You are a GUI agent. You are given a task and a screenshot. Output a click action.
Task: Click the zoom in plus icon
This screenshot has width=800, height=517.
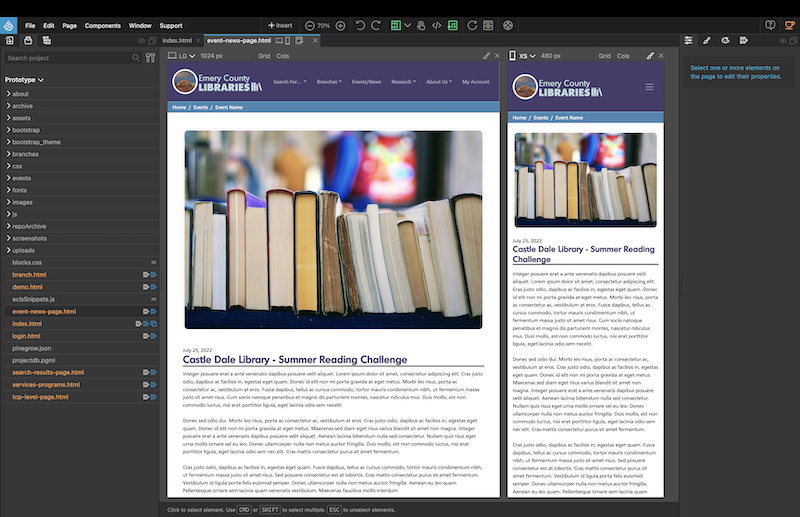[340, 25]
